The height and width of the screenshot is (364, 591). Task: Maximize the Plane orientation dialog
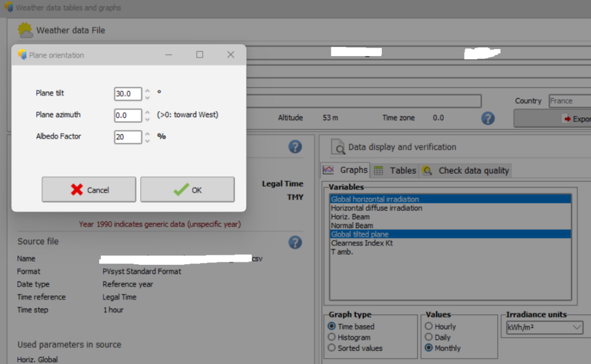[200, 55]
